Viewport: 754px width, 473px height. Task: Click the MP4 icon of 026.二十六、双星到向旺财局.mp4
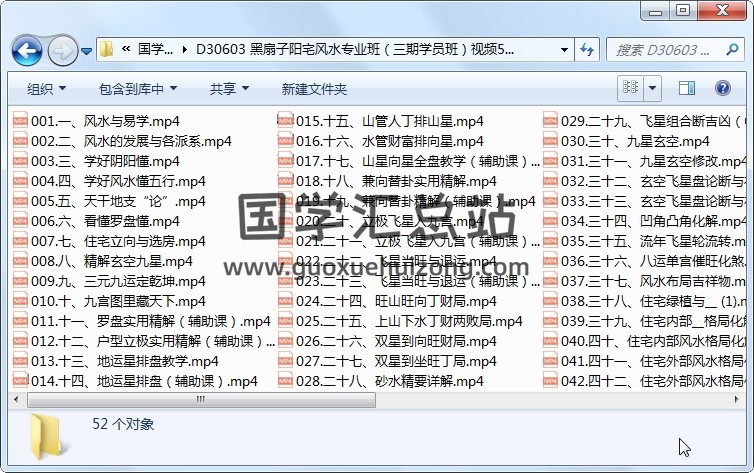pos(285,341)
